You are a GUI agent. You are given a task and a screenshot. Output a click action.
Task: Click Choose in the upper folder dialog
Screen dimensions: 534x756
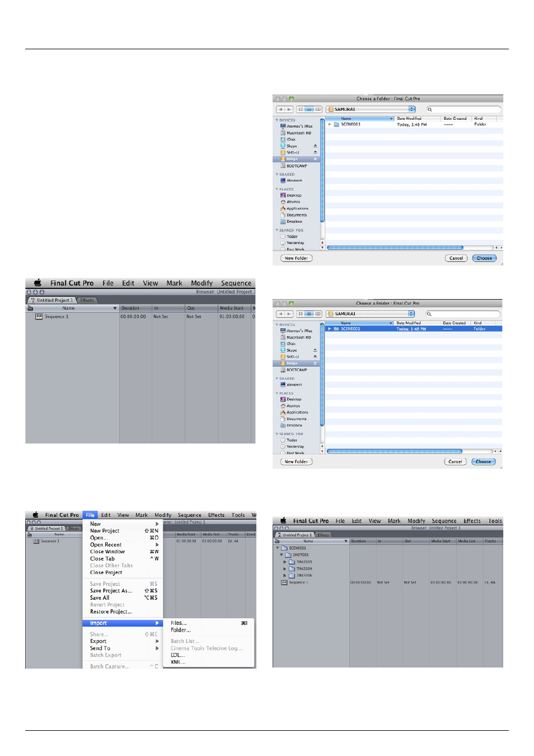(484, 258)
